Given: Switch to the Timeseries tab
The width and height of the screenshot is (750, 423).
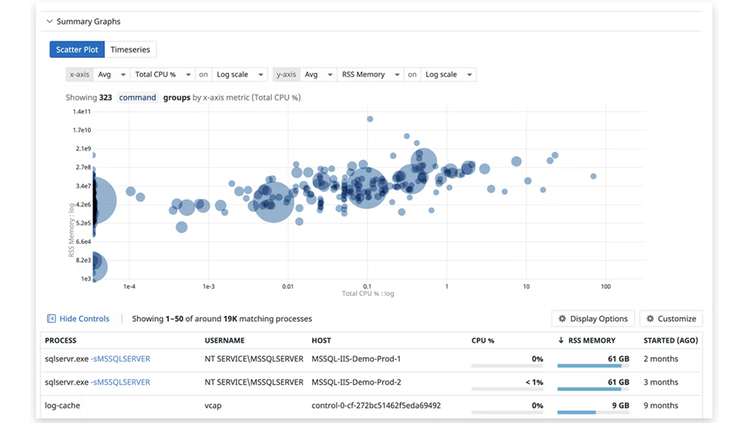Looking at the screenshot, I should [130, 49].
